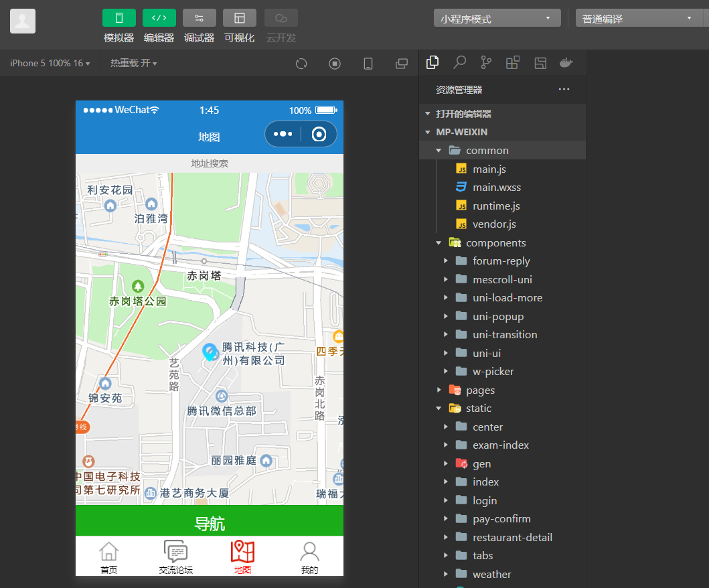Click the save layout panel icon

click(x=540, y=63)
